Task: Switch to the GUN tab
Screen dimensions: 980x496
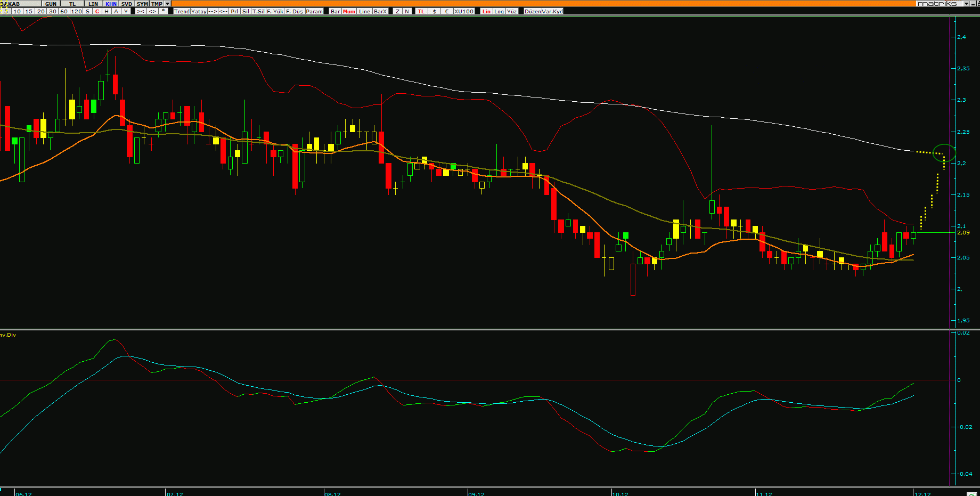Action: click(51, 4)
